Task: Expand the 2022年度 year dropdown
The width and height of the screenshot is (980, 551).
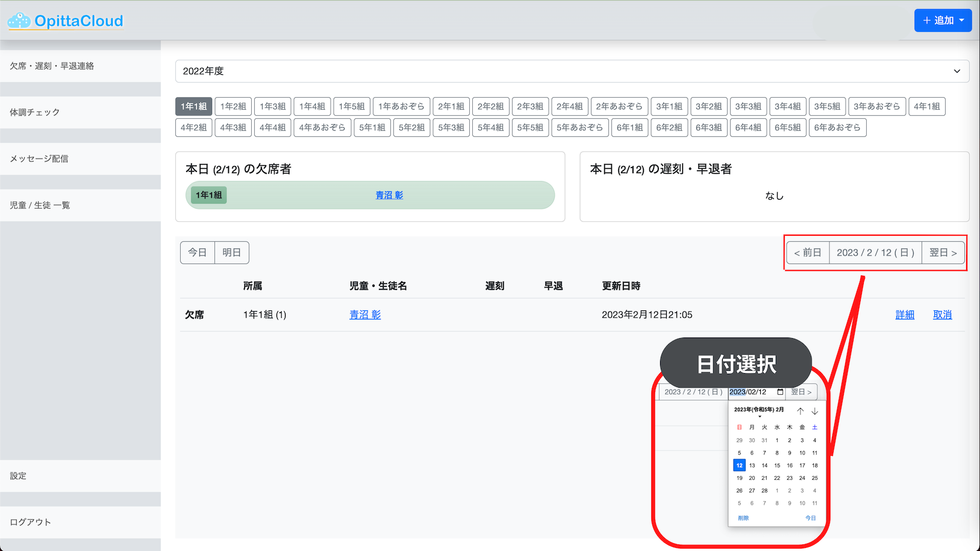Action: [x=572, y=71]
